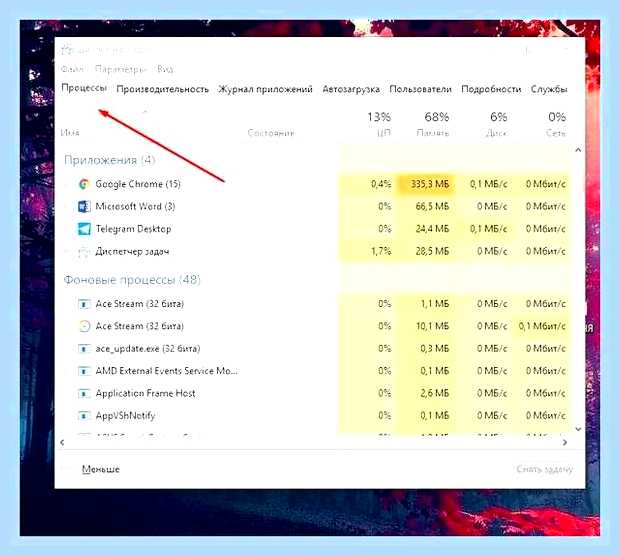The height and width of the screenshot is (556, 620).
Task: Click the vertical scrollbar down arrow
Action: (578, 429)
